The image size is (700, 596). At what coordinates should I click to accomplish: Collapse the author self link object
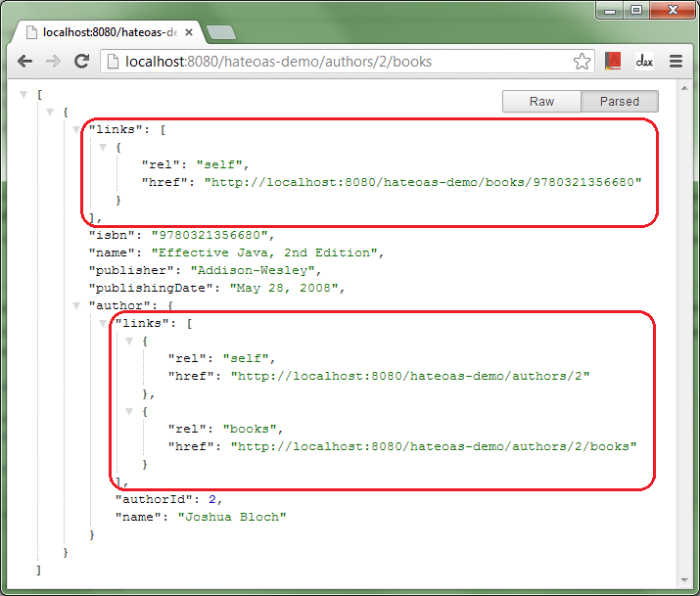(129, 341)
